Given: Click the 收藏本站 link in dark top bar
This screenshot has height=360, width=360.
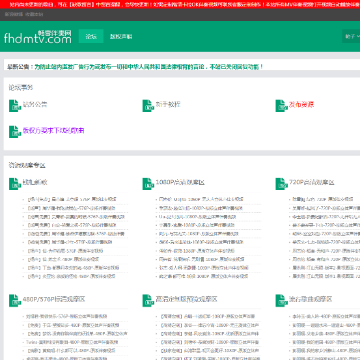Looking at the screenshot, I should click(x=34, y=15).
